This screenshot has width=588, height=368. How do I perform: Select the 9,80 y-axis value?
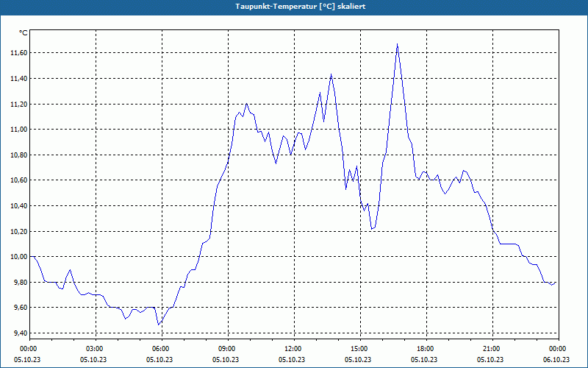coord(21,282)
